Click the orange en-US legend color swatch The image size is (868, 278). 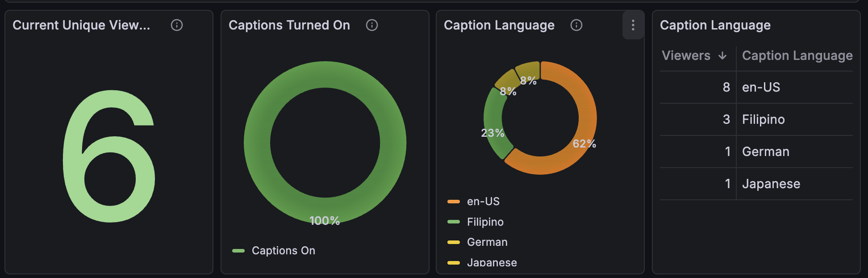[x=454, y=202]
